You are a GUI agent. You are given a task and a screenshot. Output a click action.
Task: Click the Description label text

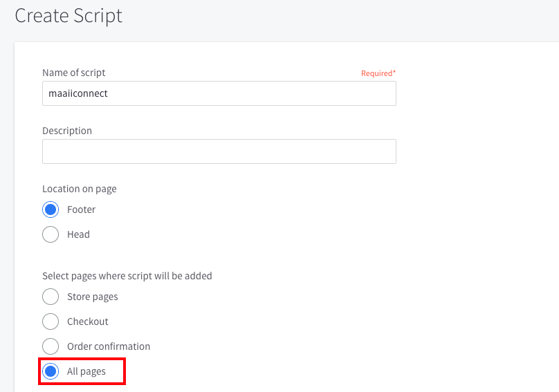tap(67, 131)
